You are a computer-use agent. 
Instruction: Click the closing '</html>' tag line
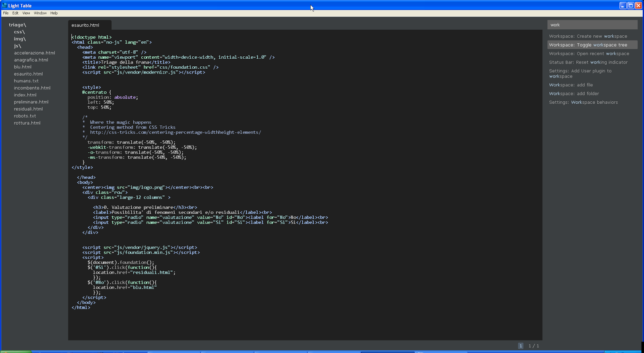[x=81, y=308]
